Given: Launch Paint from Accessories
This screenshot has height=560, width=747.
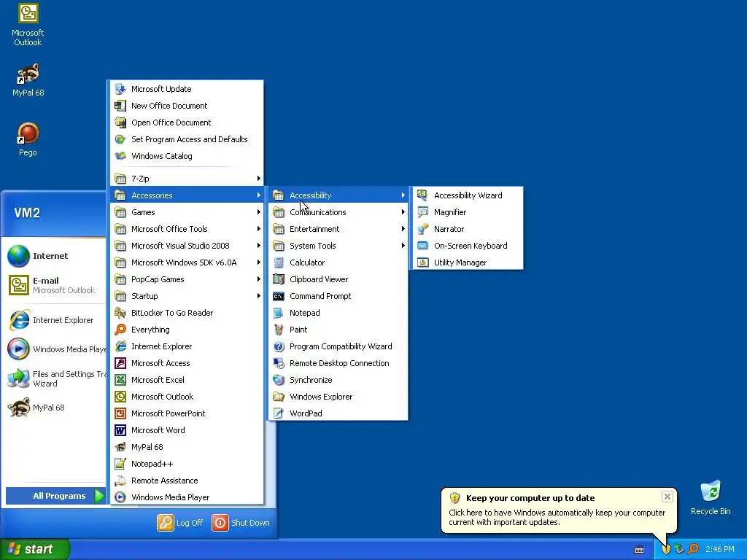Looking at the screenshot, I should pos(338,330).
